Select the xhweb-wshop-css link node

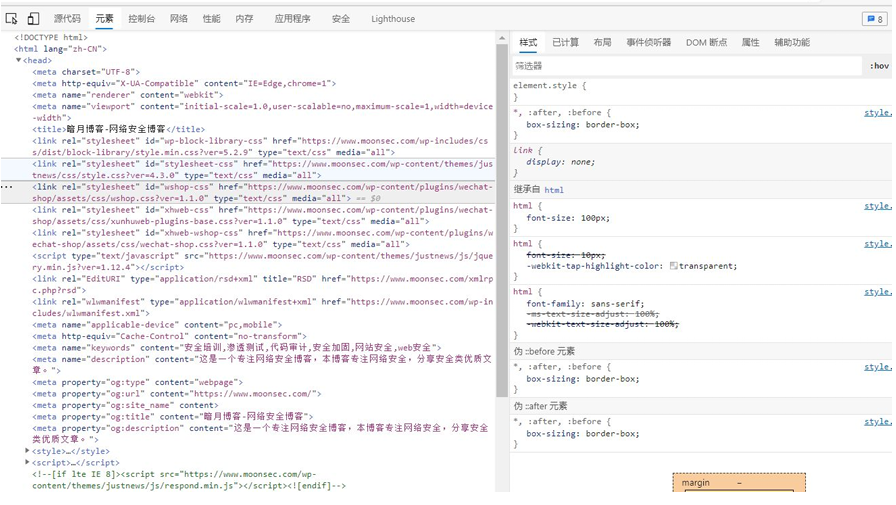[262, 238]
